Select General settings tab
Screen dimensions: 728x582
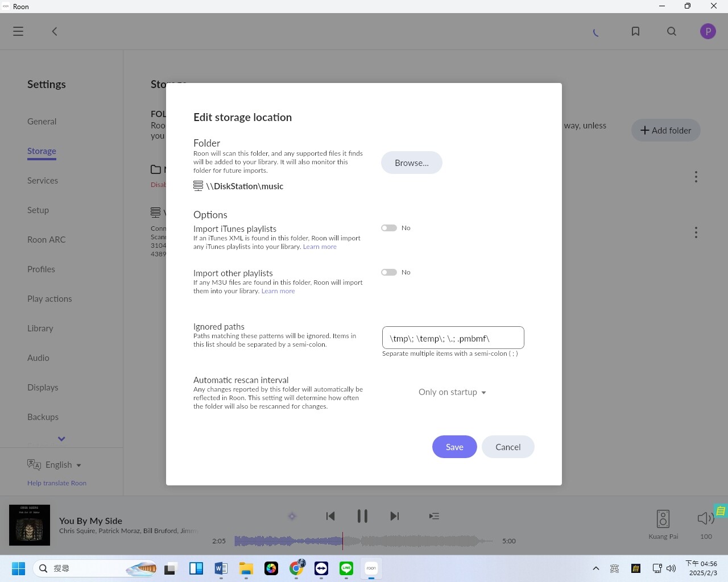pyautogui.click(x=42, y=122)
